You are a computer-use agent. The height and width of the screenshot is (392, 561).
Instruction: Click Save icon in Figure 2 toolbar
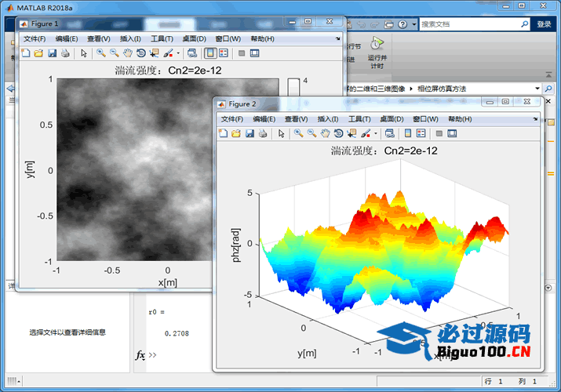click(250, 133)
